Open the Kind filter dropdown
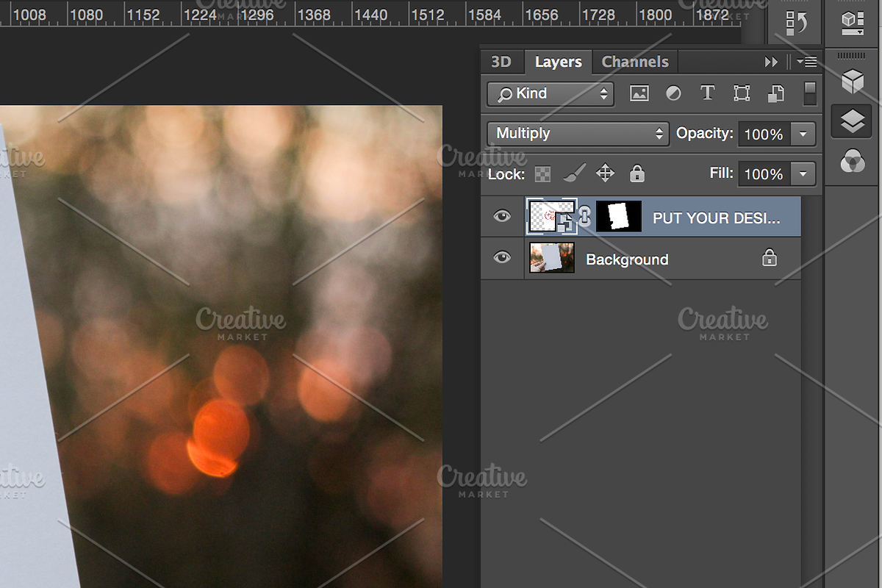The width and height of the screenshot is (882, 588). [551, 93]
